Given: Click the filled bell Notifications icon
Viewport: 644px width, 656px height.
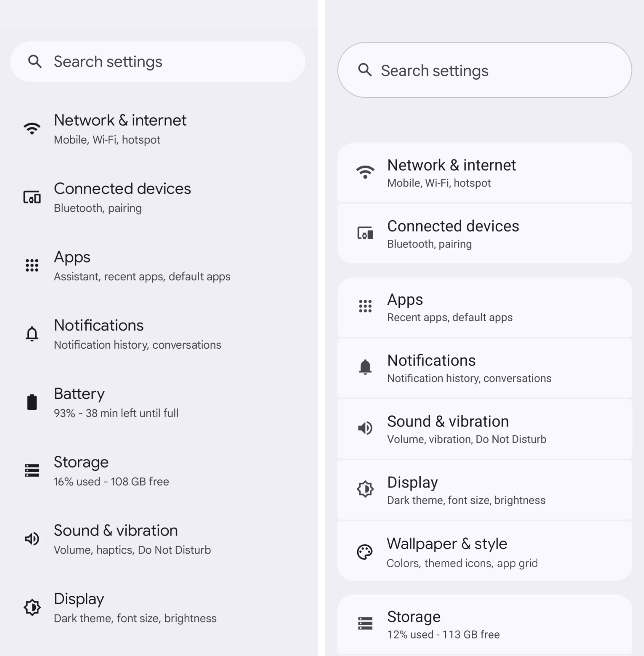Looking at the screenshot, I should click(365, 367).
